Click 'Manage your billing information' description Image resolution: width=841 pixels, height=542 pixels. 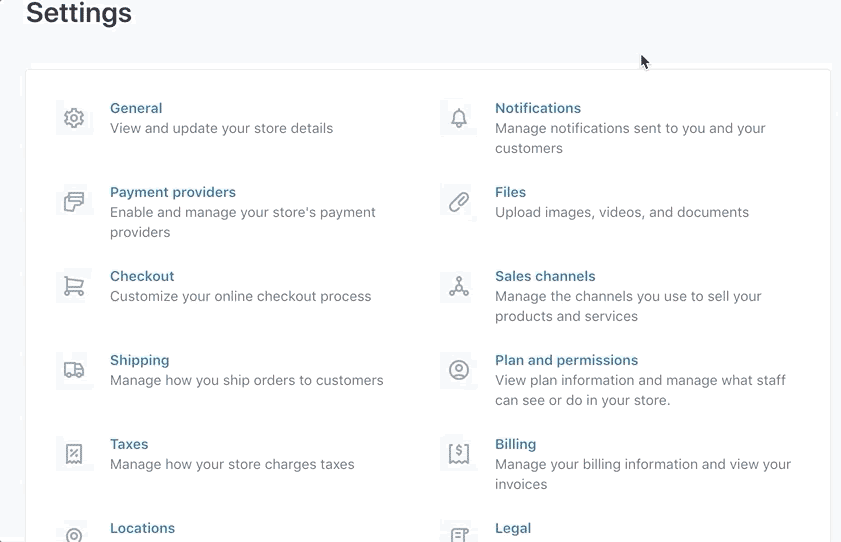643,474
